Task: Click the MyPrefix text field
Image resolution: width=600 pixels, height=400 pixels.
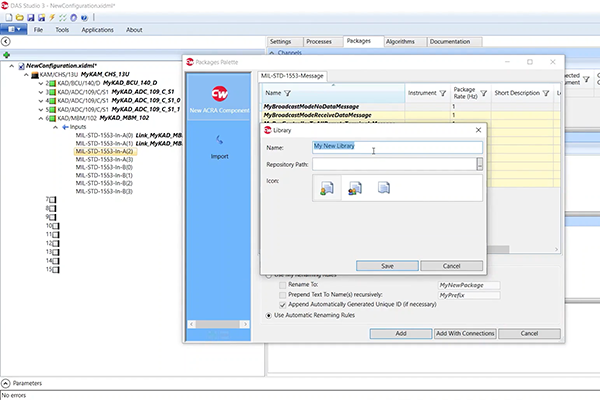Action: 469,295
